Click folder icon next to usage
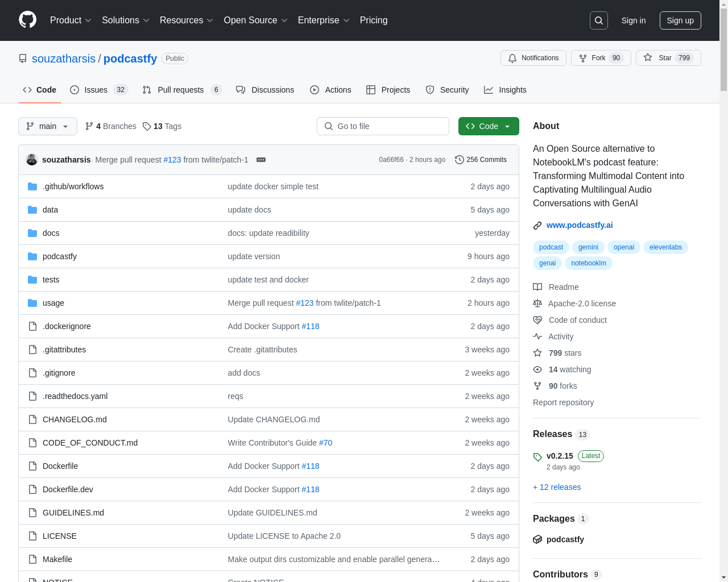Screen dimensions: 728x582 [32, 303]
